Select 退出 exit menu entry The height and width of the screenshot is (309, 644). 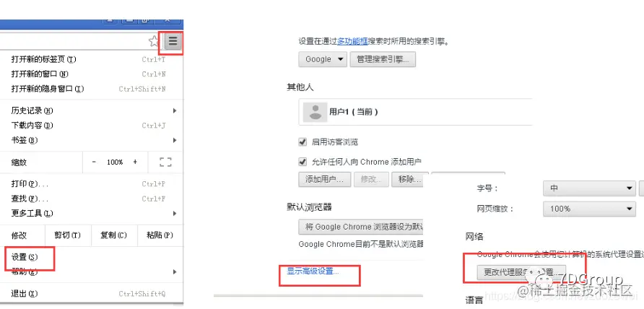click(x=92, y=294)
